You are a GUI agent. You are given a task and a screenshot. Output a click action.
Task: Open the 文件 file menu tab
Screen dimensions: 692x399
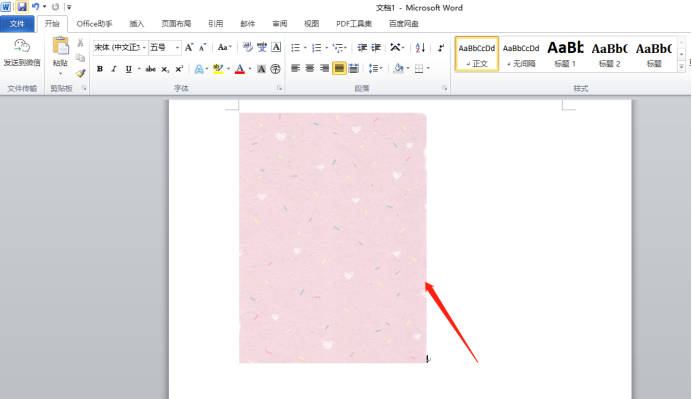(17, 23)
